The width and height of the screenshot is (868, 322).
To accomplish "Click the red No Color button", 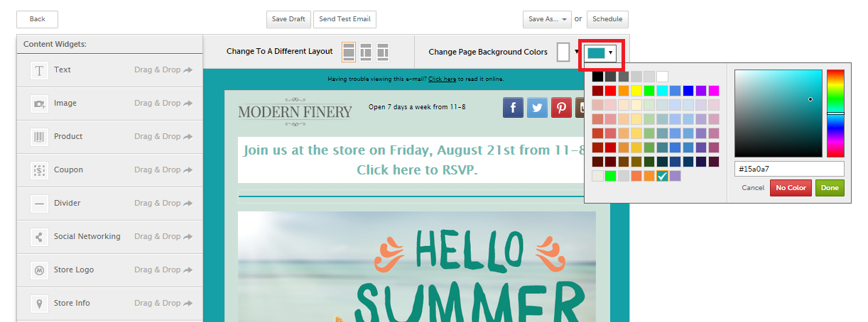I will (x=790, y=188).
